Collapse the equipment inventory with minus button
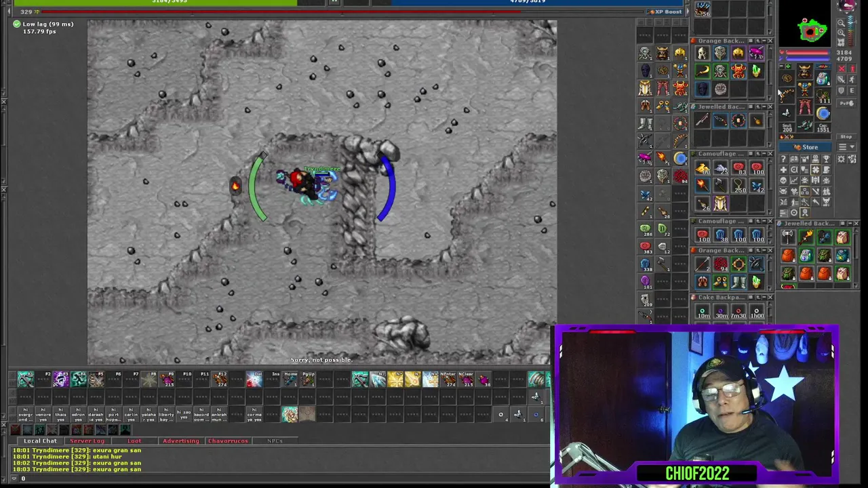The height and width of the screenshot is (488, 868). [x=782, y=66]
